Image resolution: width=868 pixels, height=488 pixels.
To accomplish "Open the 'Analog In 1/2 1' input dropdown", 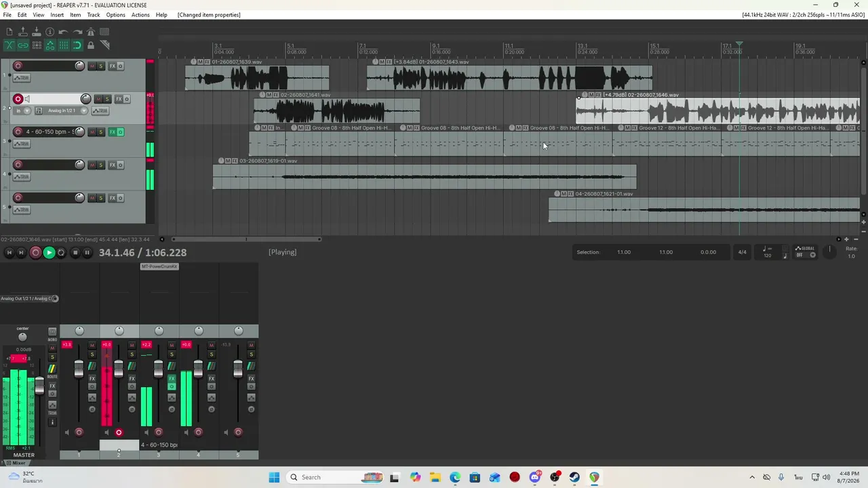I will (x=64, y=110).
